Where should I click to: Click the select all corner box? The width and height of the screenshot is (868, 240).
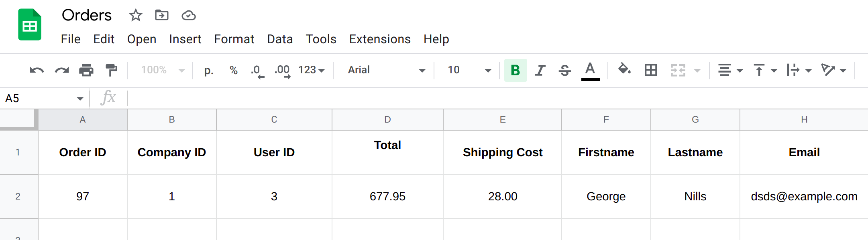click(x=19, y=119)
